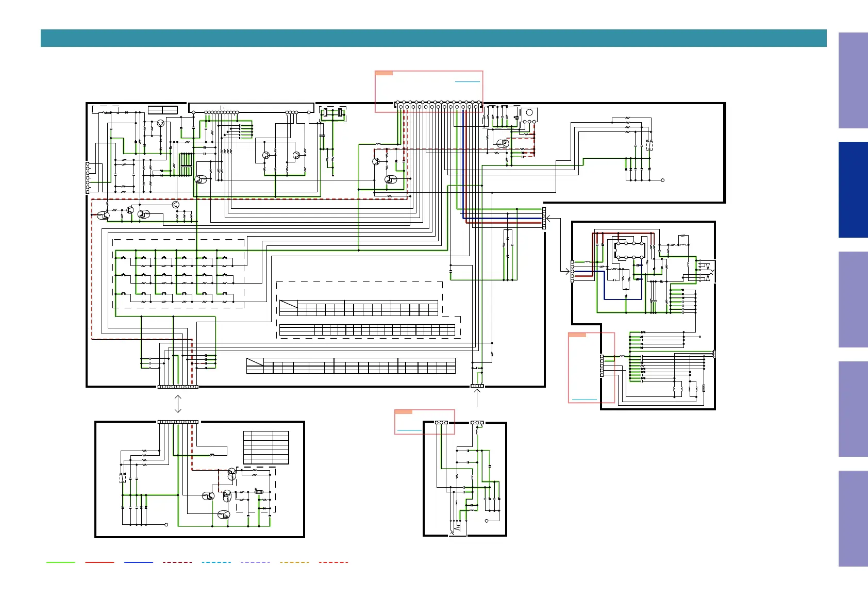Click the purple dashed legend line
868x614 pixels.
(255, 562)
